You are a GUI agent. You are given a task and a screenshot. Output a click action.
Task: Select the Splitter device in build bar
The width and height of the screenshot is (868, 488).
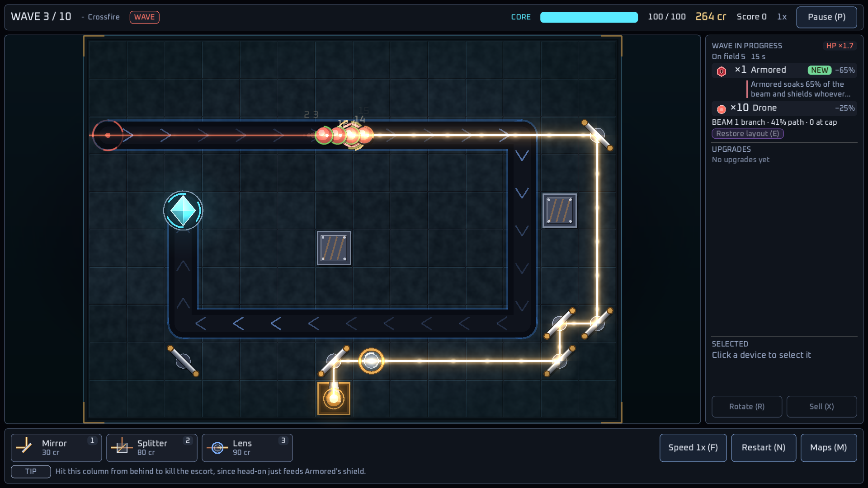click(151, 447)
